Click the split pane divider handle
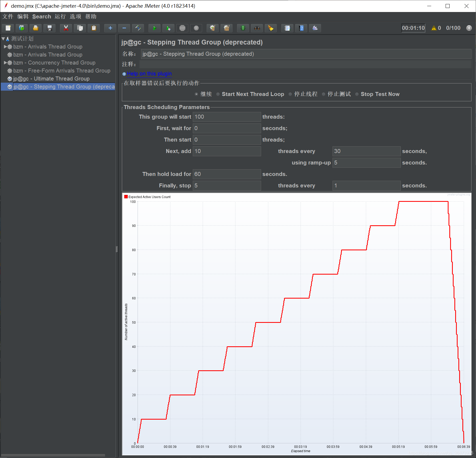The image size is (476, 458). click(117, 249)
